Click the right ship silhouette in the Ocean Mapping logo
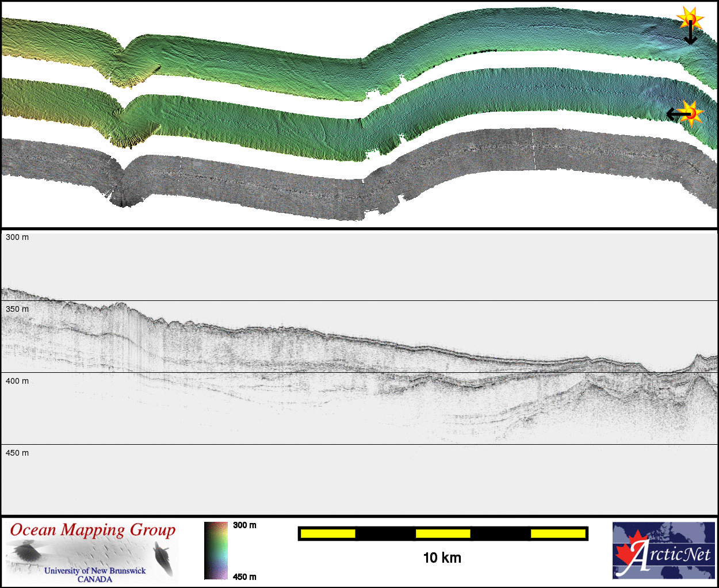Viewport: 719px width, 588px height. coord(163,558)
